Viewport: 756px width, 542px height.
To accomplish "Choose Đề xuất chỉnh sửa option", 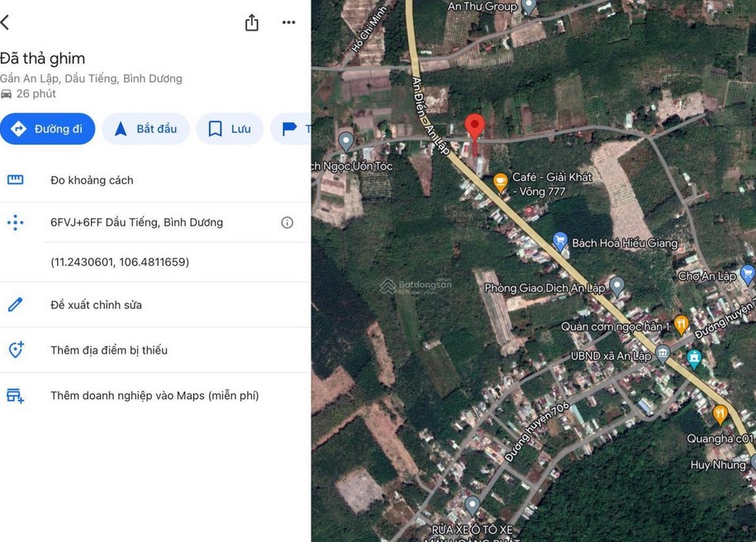I will pos(96,305).
